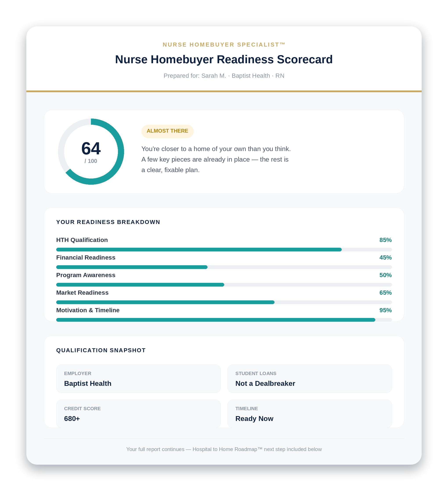448x491 pixels.
Task: Click the circular 64 score gauge
Action: [91, 152]
